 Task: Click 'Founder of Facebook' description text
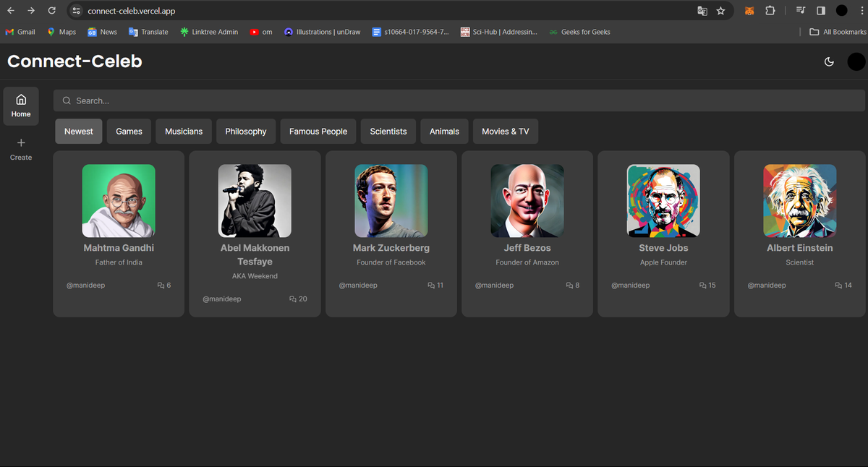tap(391, 262)
